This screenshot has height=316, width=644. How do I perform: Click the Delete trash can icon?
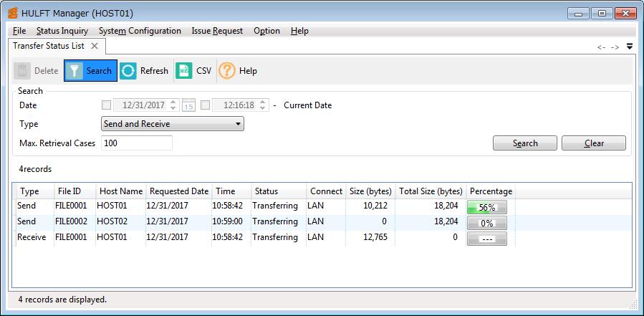tap(22, 71)
